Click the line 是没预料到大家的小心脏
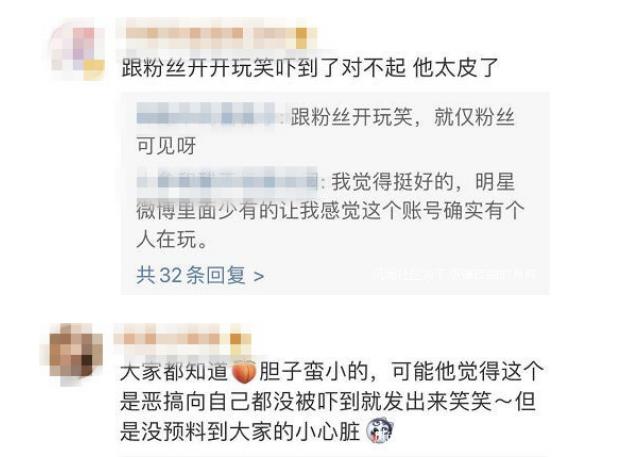 click(x=240, y=431)
